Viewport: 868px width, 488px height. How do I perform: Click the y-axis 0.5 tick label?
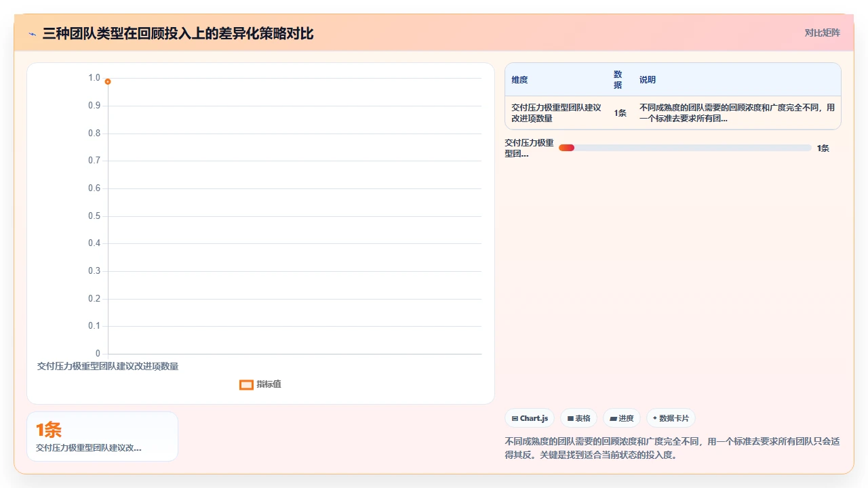tap(94, 216)
